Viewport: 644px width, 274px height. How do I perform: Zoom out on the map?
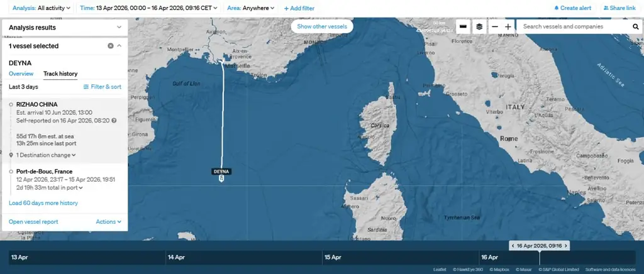495,27
